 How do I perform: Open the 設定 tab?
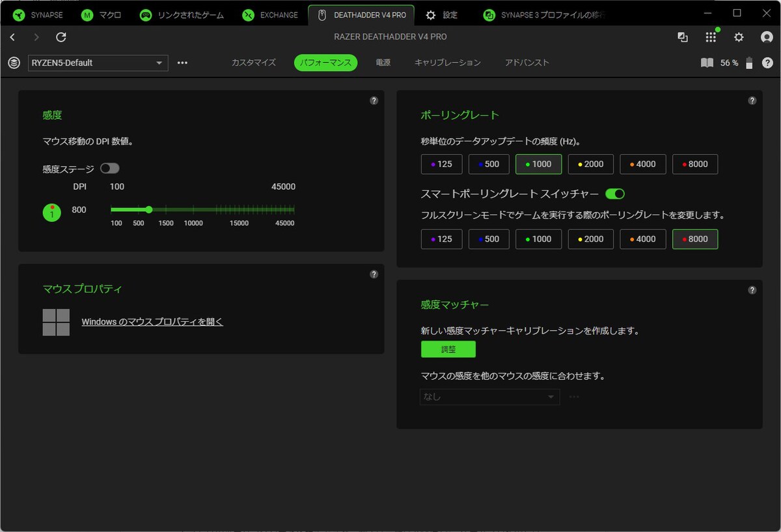[441, 15]
